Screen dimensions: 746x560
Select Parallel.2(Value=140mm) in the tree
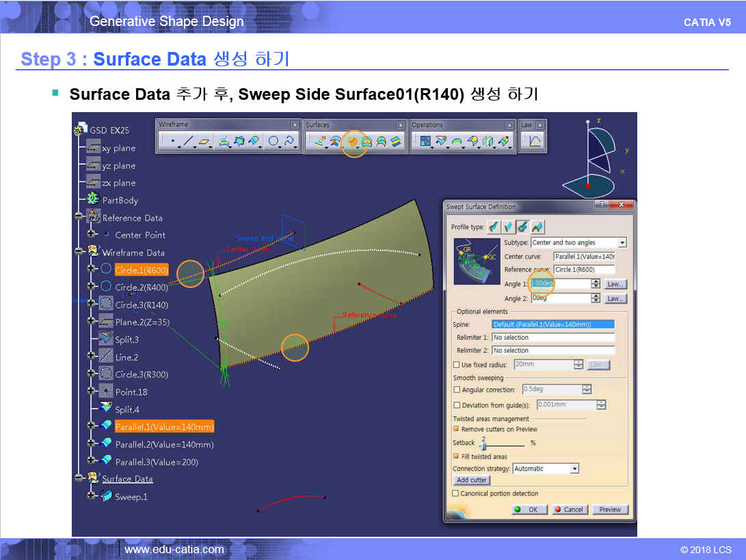(164, 444)
